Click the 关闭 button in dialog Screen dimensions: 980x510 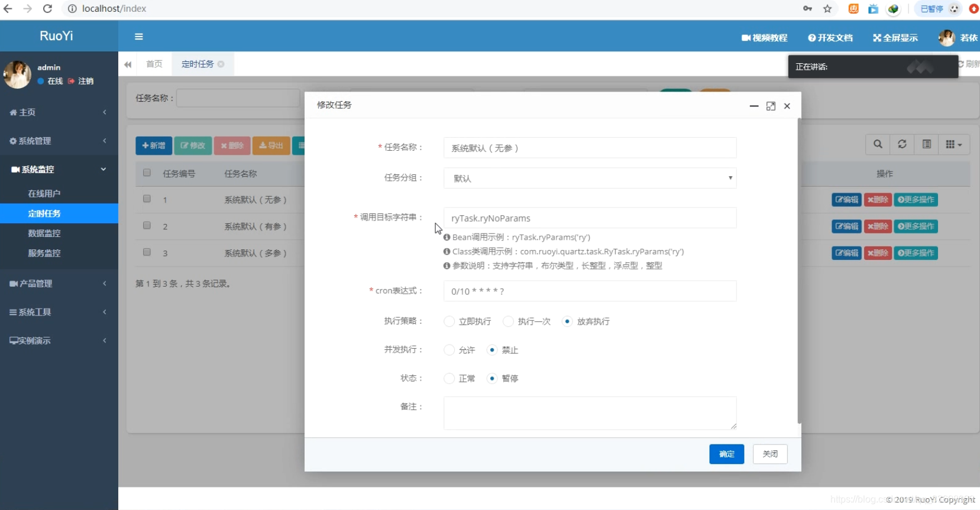[770, 454]
